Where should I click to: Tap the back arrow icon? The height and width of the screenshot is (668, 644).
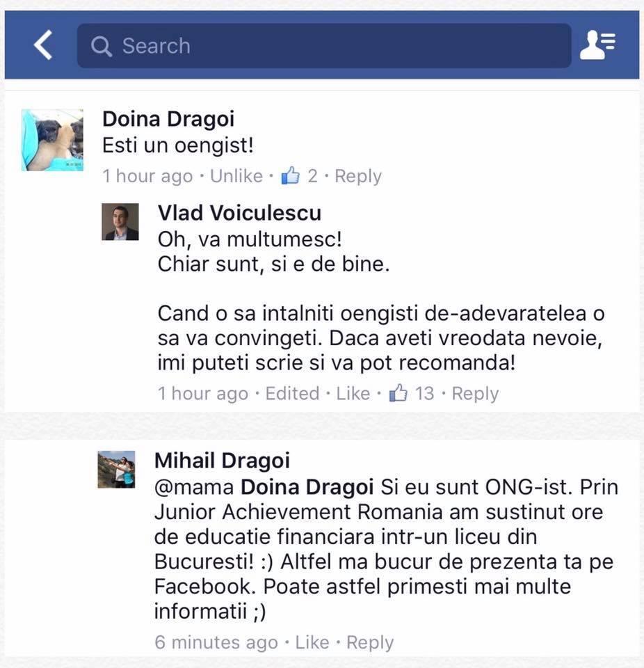(x=43, y=45)
